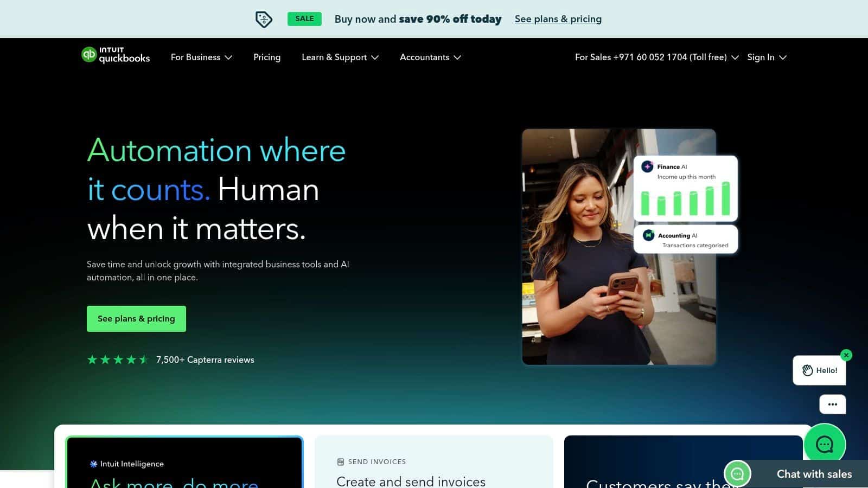Click the Hello! chat greeting
This screenshot has width=868, height=488.
pyautogui.click(x=819, y=370)
